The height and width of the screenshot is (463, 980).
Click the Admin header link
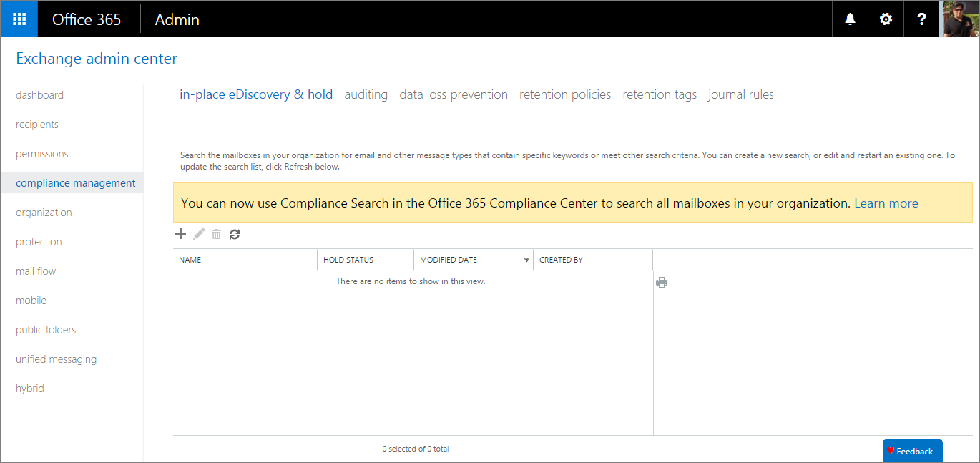[177, 19]
